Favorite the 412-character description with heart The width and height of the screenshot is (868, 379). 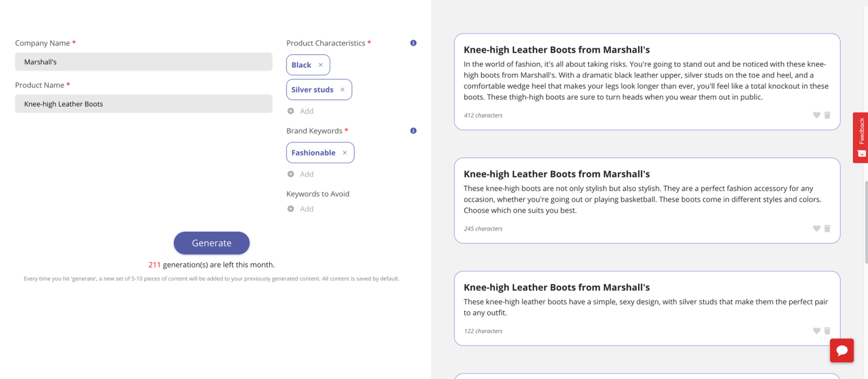click(x=816, y=115)
